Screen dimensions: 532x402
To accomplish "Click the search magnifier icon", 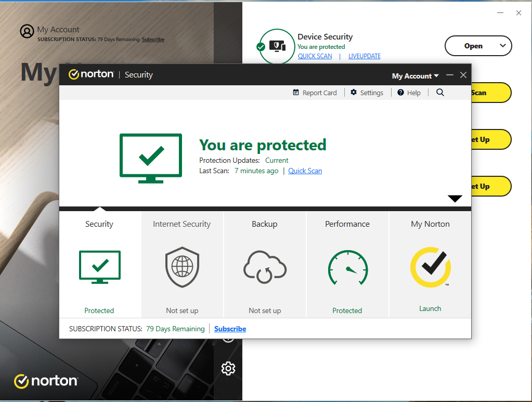I will pos(440,92).
